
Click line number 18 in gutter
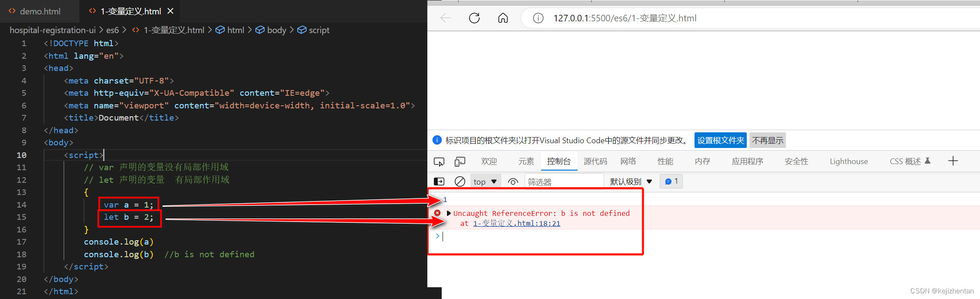point(21,254)
